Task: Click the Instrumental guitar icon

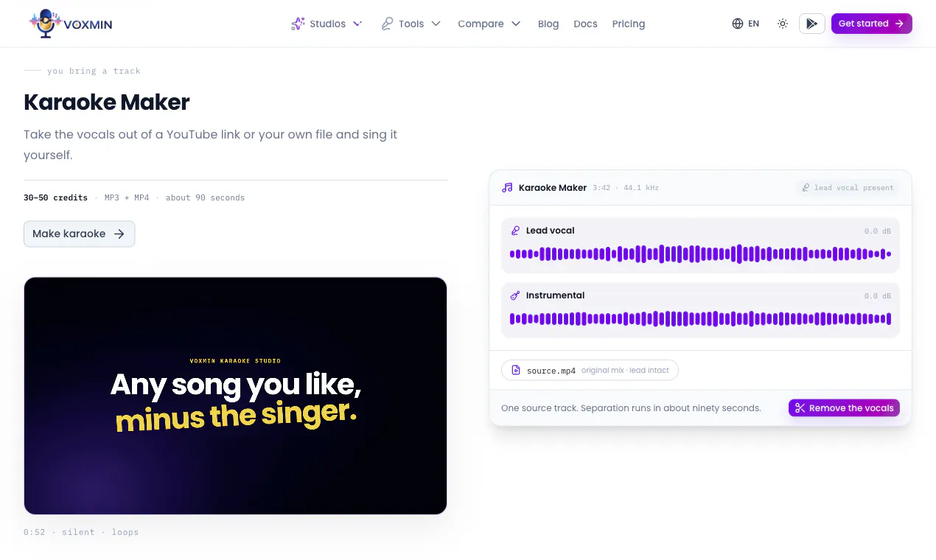Action: tap(515, 295)
